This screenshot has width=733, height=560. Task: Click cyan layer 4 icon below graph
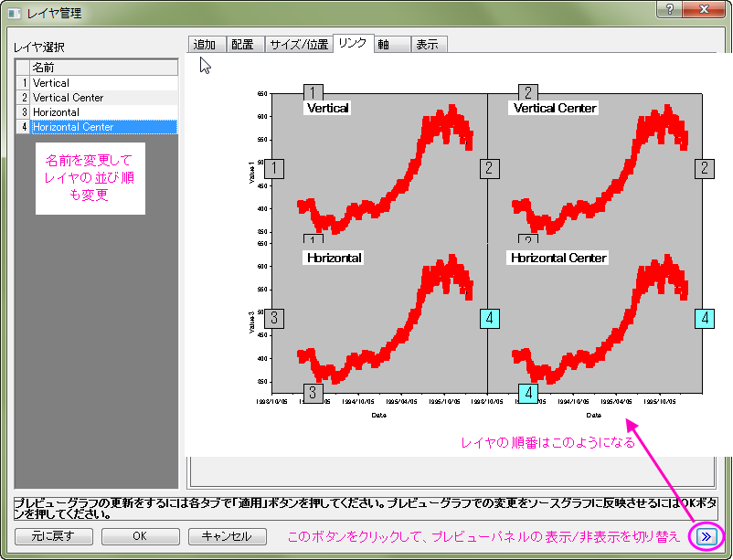[528, 393]
